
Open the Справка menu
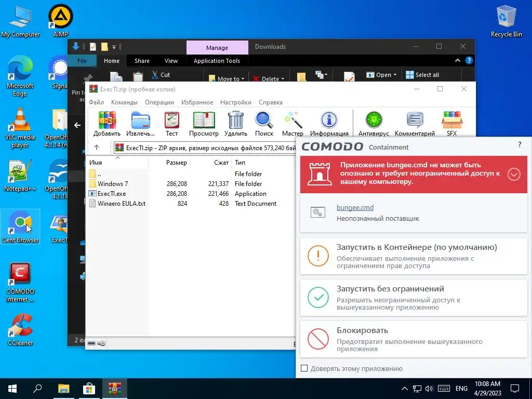(270, 102)
